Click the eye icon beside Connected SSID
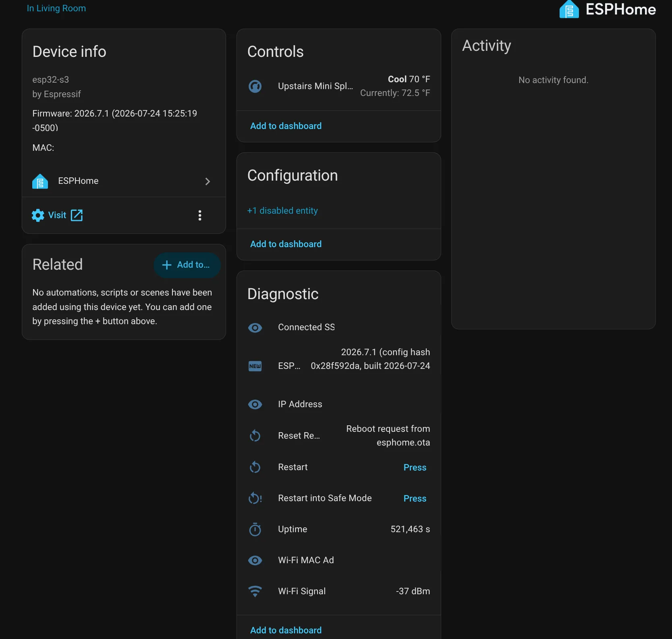Image resolution: width=672 pixels, height=639 pixels. (x=255, y=328)
